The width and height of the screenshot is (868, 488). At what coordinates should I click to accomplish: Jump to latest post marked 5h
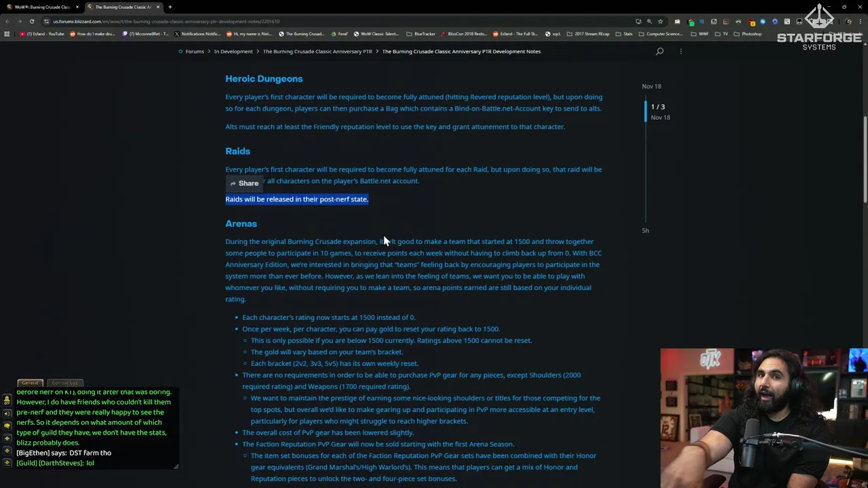pos(645,230)
